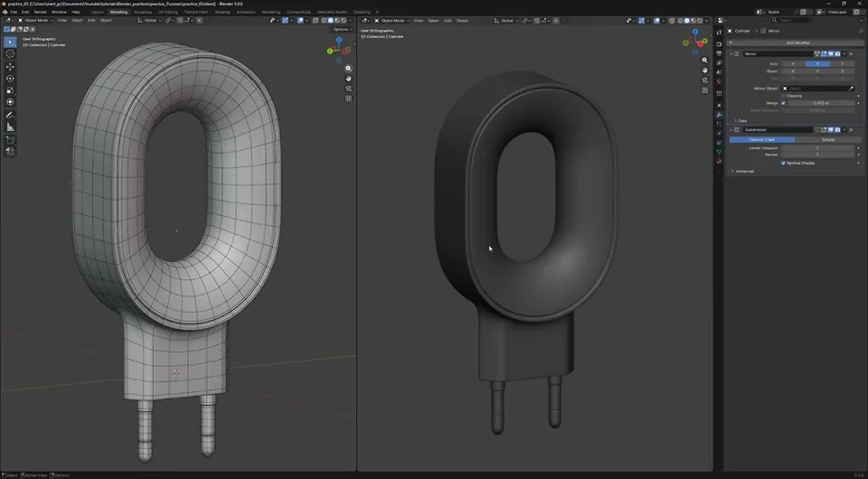Image resolution: width=868 pixels, height=479 pixels.
Task: Click the eyedropper next to Mirror Object
Action: coord(852,89)
